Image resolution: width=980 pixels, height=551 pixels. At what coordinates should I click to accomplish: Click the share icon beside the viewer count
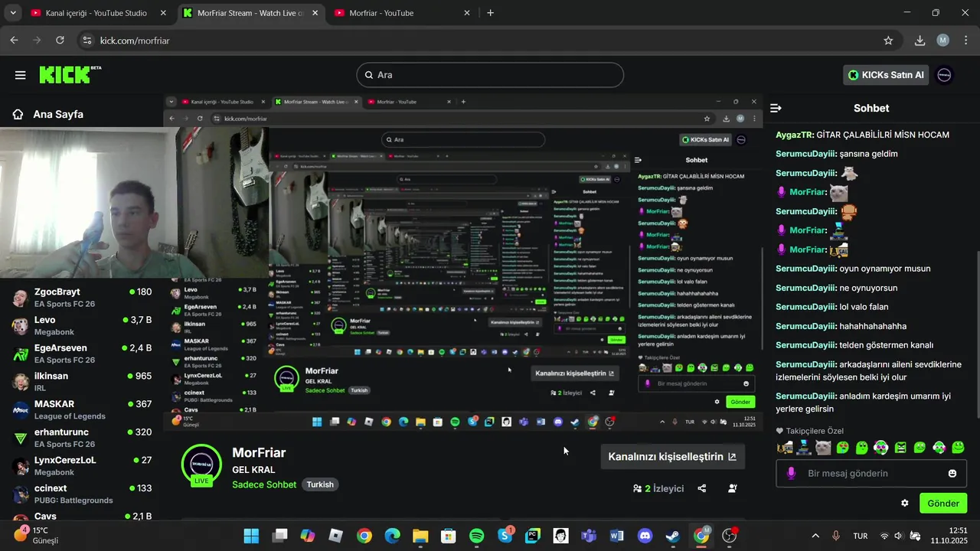point(702,488)
